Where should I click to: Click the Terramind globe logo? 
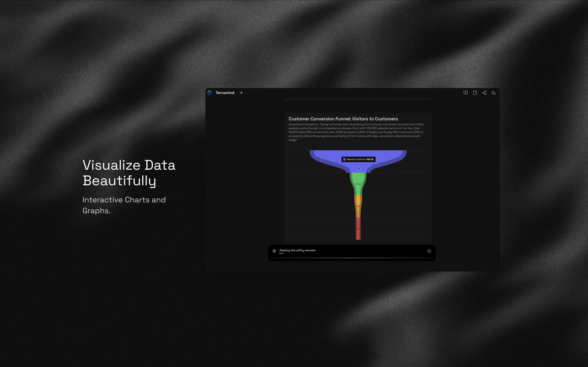point(209,93)
